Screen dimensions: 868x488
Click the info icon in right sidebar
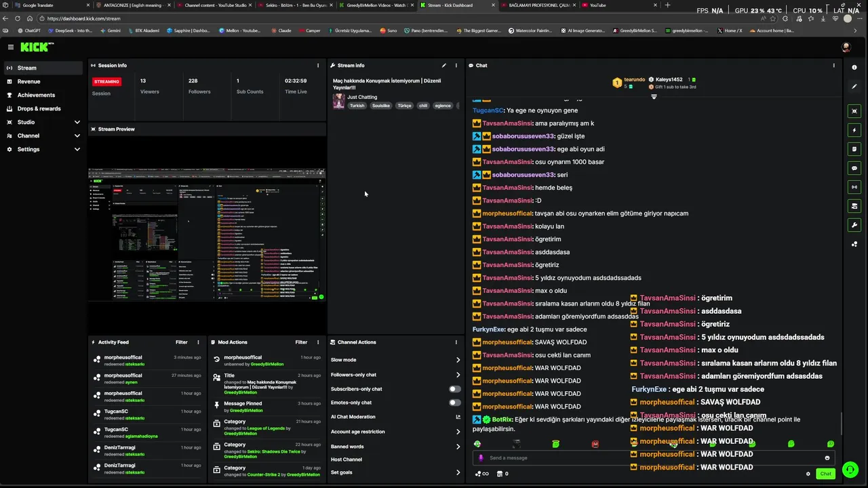point(854,67)
